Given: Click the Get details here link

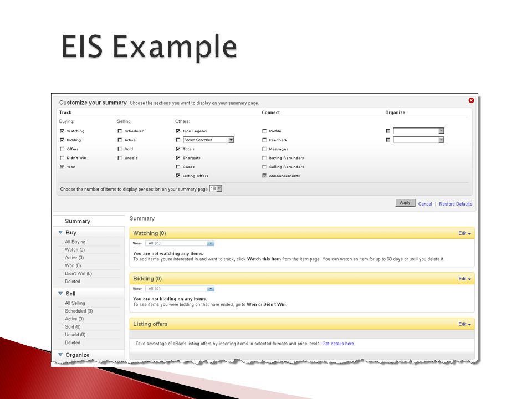Looking at the screenshot, I should pos(338,344).
